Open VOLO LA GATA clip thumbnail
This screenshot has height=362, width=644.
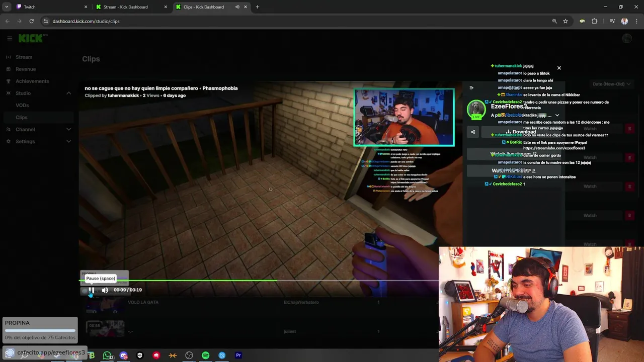click(x=105, y=305)
